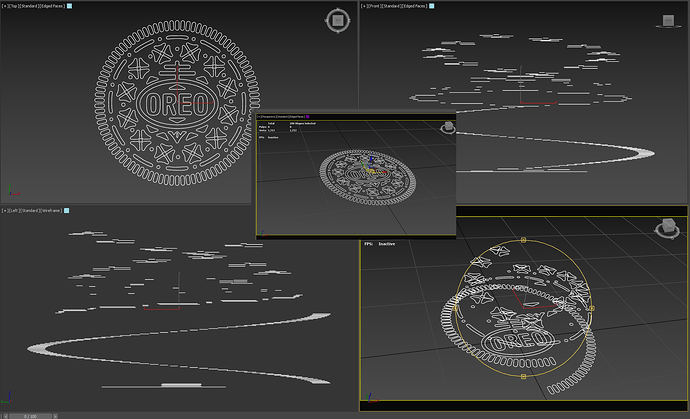Open the 'Top' view label menu
The width and height of the screenshot is (690, 419).
point(14,6)
